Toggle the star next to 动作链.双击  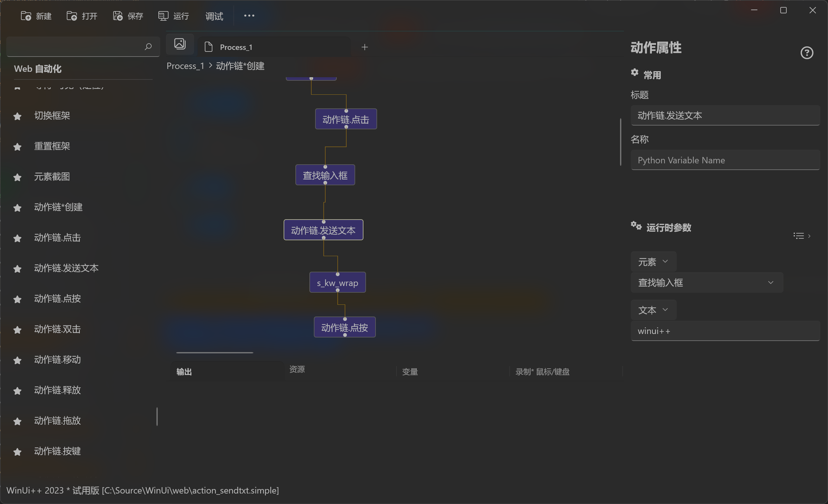point(17,330)
